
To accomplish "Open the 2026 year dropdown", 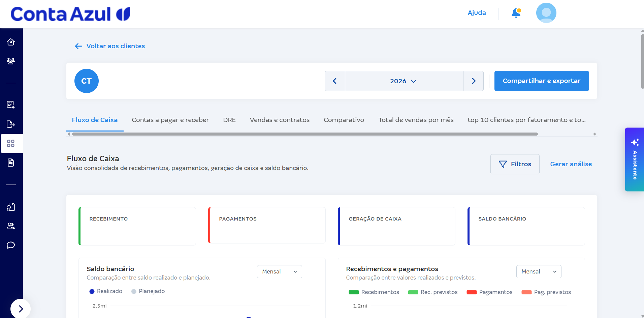I will (x=404, y=81).
